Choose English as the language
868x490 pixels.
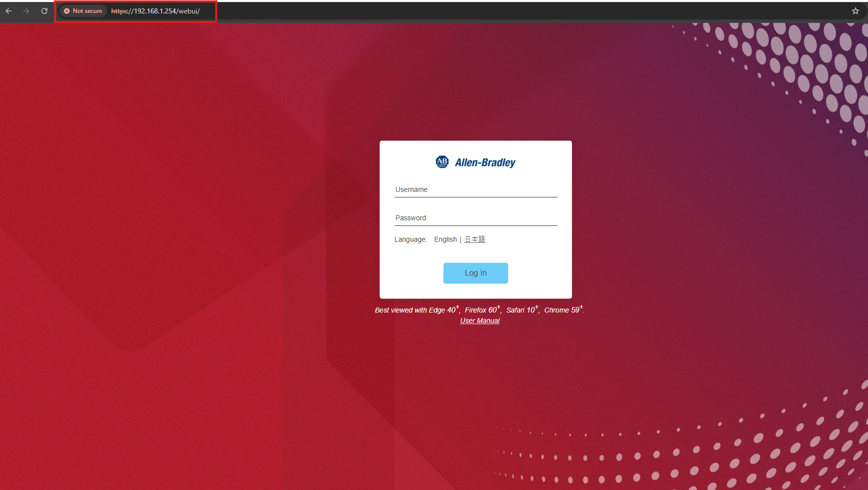click(445, 240)
